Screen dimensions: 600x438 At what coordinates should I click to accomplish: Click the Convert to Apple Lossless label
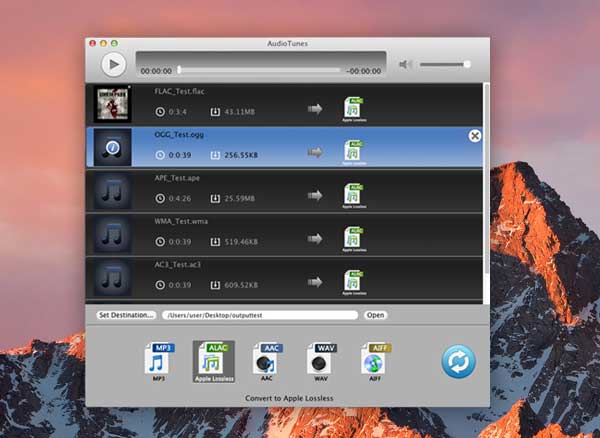point(289,398)
